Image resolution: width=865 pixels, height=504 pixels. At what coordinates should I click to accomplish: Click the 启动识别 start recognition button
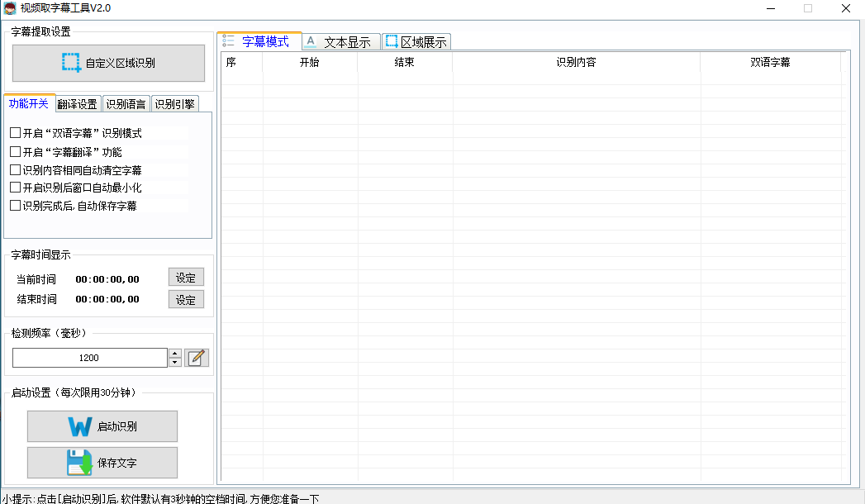pos(102,426)
